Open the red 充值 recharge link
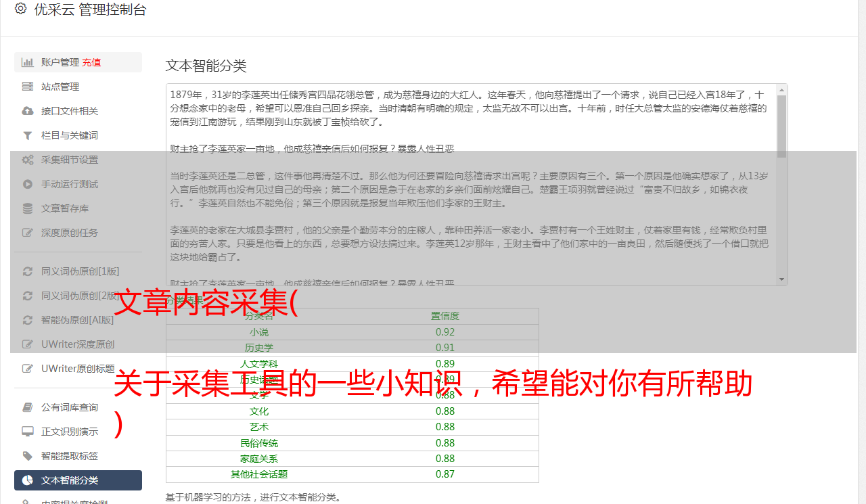The image size is (866, 504). 91,62
